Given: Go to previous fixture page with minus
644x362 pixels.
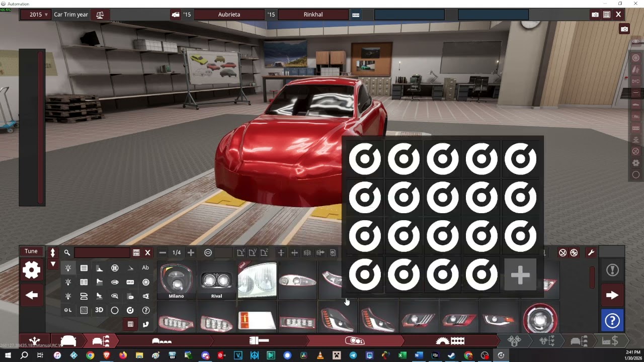Looking at the screenshot, I should (163, 252).
